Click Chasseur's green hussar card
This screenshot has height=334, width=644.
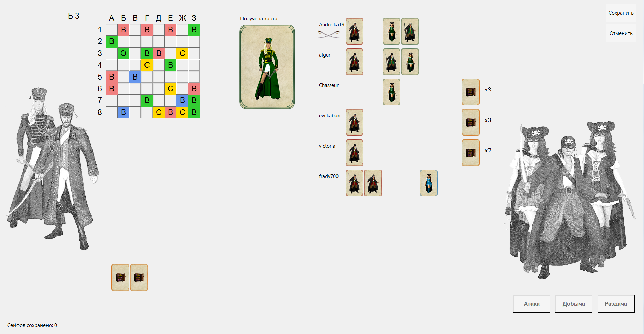click(x=391, y=92)
